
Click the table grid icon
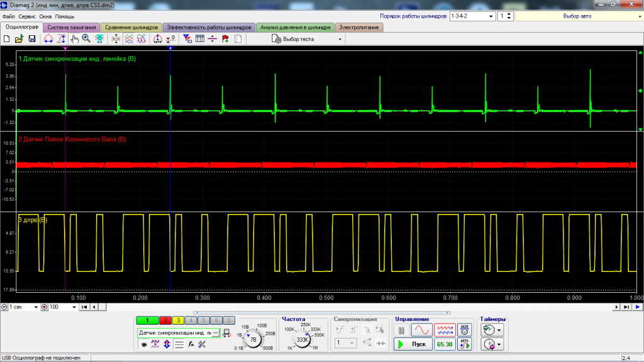pos(200,39)
